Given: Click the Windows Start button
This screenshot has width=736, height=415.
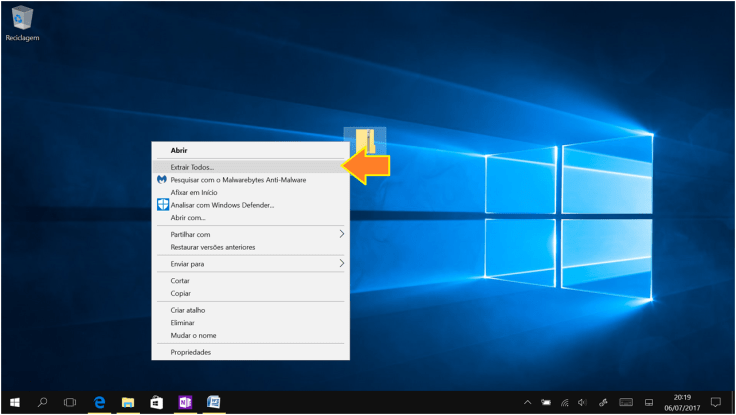Looking at the screenshot, I should click(x=15, y=402).
